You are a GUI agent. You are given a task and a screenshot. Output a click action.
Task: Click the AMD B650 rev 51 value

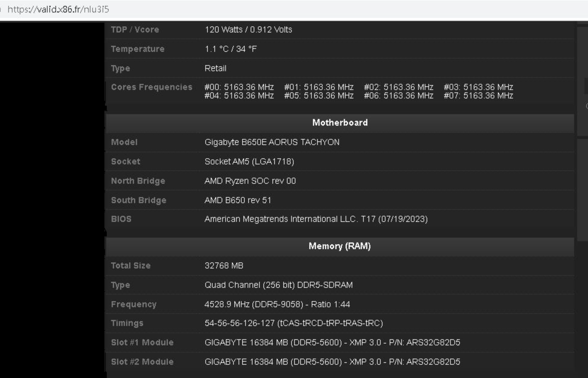238,200
